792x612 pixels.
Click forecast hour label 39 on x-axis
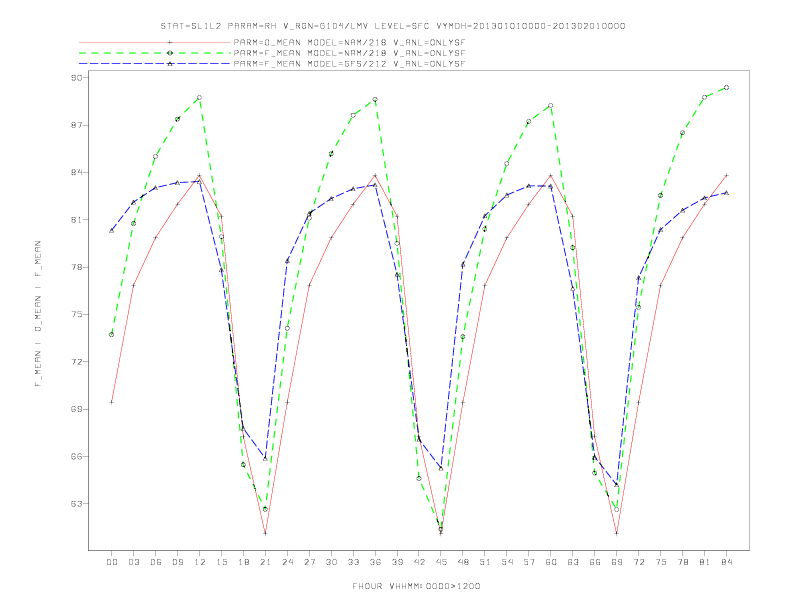pyautogui.click(x=398, y=562)
